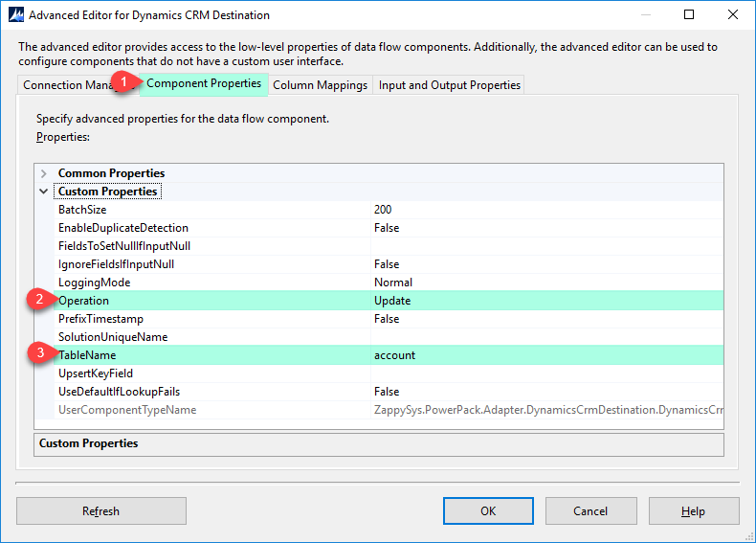
Task: Click the BatchSize value field
Action: (x=545, y=210)
